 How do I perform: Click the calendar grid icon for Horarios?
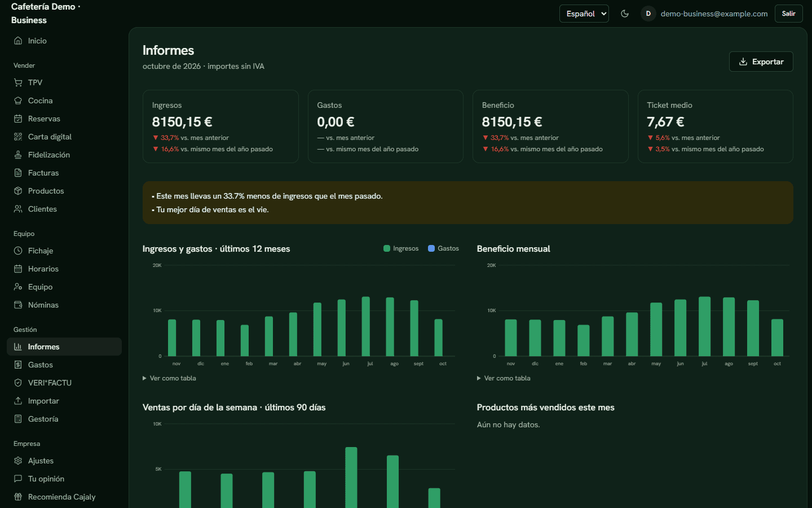pos(18,269)
